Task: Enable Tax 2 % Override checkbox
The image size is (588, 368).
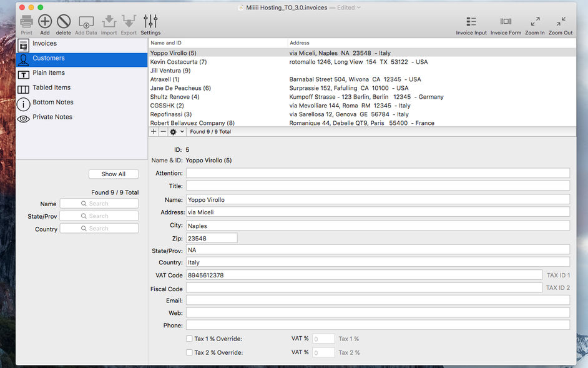Action: click(189, 352)
